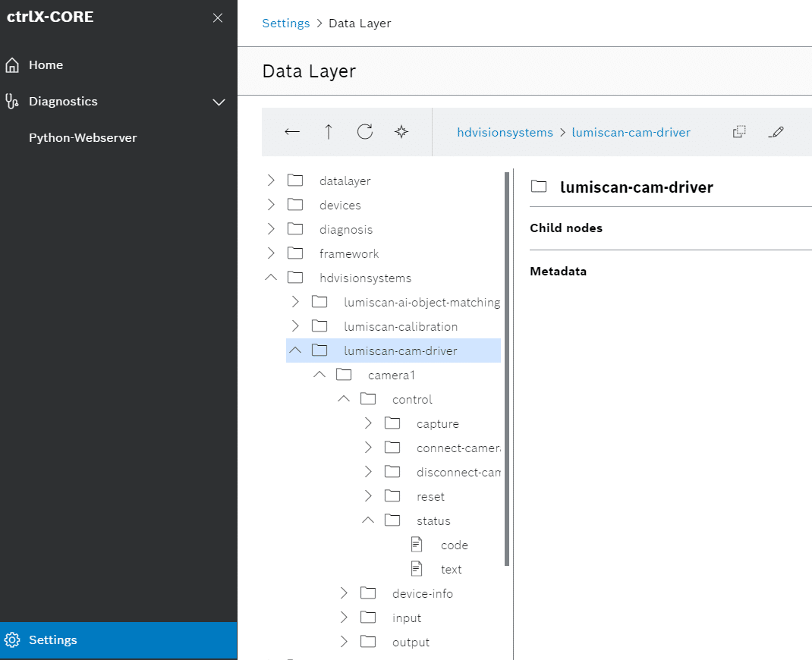Viewport: 812px width, 660px height.
Task: Refresh the Data Layer tree
Action: click(x=365, y=132)
